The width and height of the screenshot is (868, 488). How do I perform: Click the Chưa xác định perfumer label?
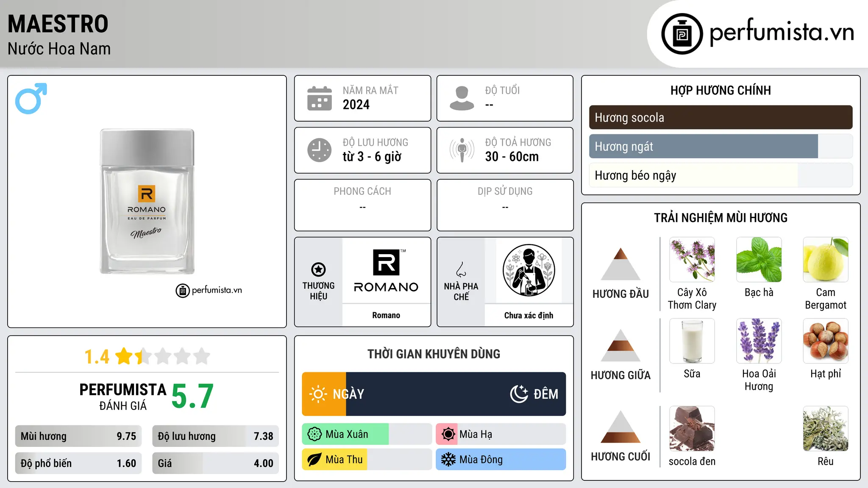pyautogui.click(x=529, y=315)
